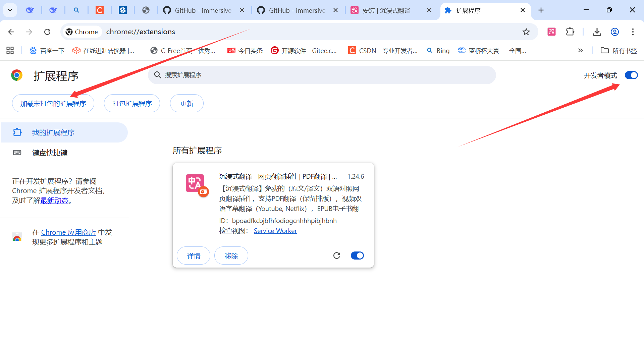The height and width of the screenshot is (338, 644).
Task: Open the profile avatar icon
Action: pos(614,32)
